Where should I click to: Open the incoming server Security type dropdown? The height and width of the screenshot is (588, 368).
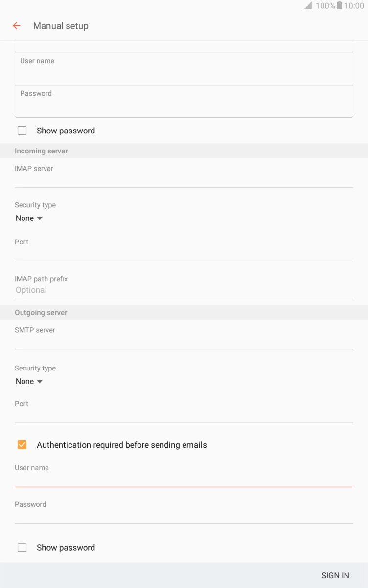pos(29,218)
